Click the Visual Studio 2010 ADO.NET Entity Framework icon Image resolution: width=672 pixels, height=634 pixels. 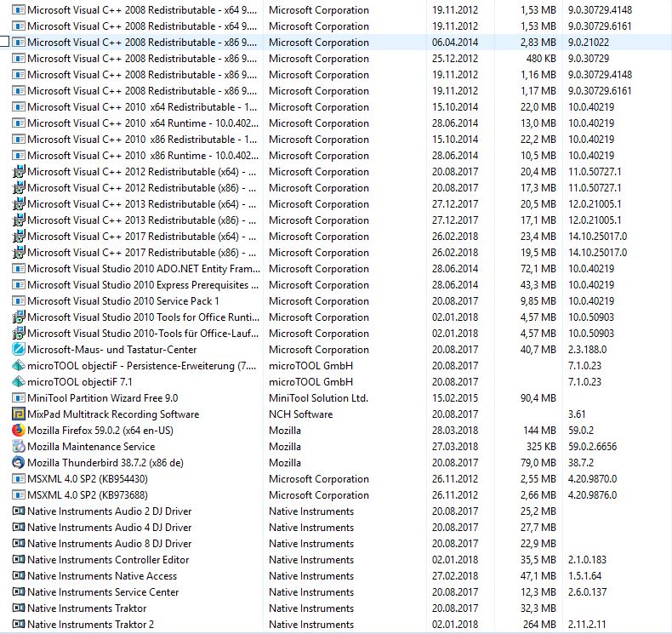tap(19, 269)
